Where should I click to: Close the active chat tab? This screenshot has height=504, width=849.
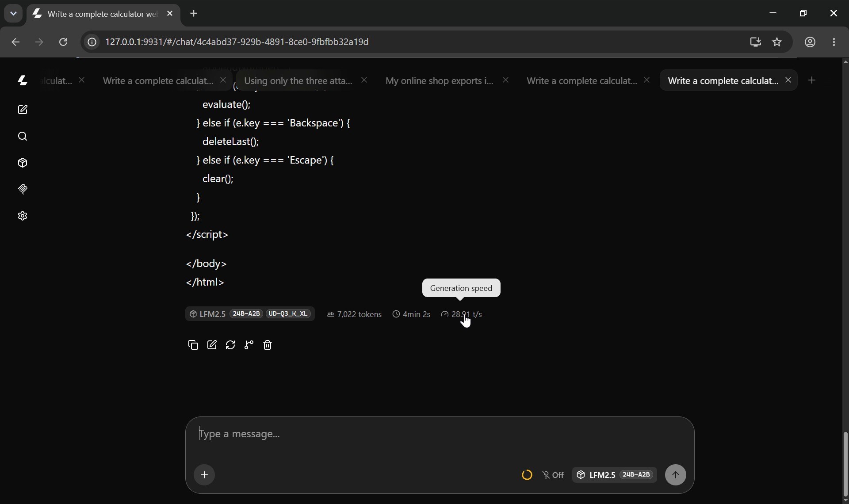click(x=788, y=80)
